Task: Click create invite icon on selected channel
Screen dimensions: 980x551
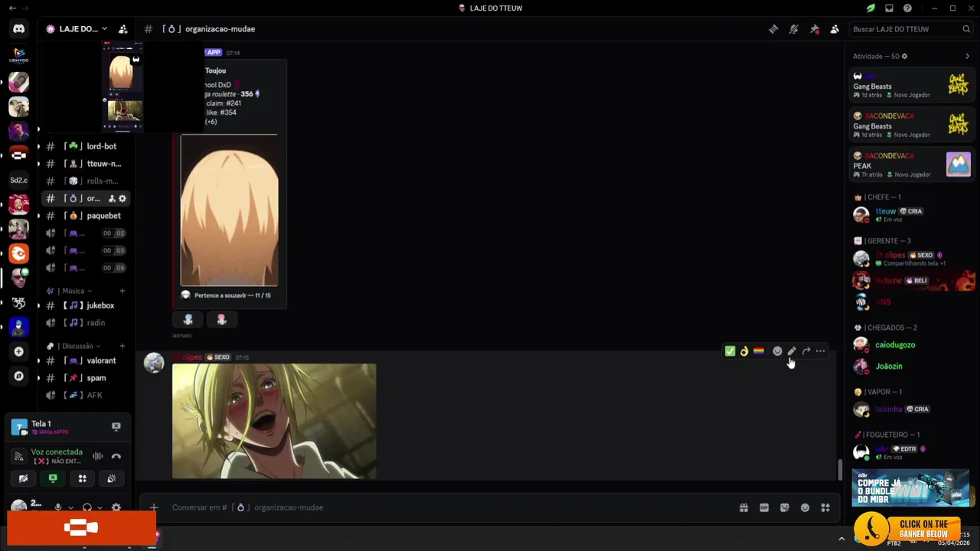Action: (112, 199)
